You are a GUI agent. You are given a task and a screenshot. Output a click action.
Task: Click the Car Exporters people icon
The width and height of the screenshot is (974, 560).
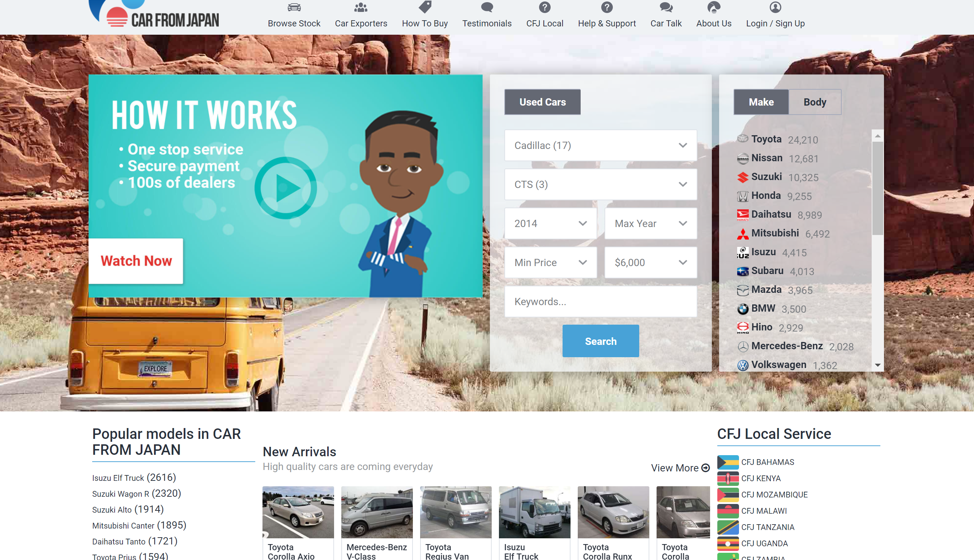pyautogui.click(x=361, y=7)
